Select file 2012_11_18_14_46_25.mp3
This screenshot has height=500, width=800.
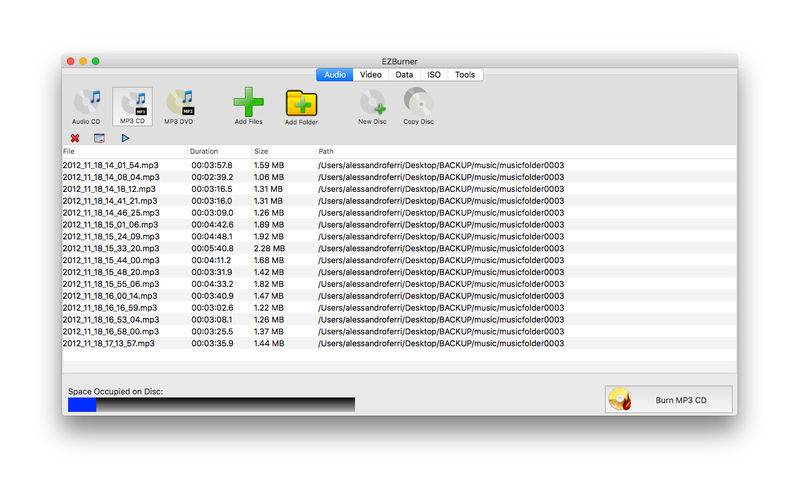click(111, 213)
